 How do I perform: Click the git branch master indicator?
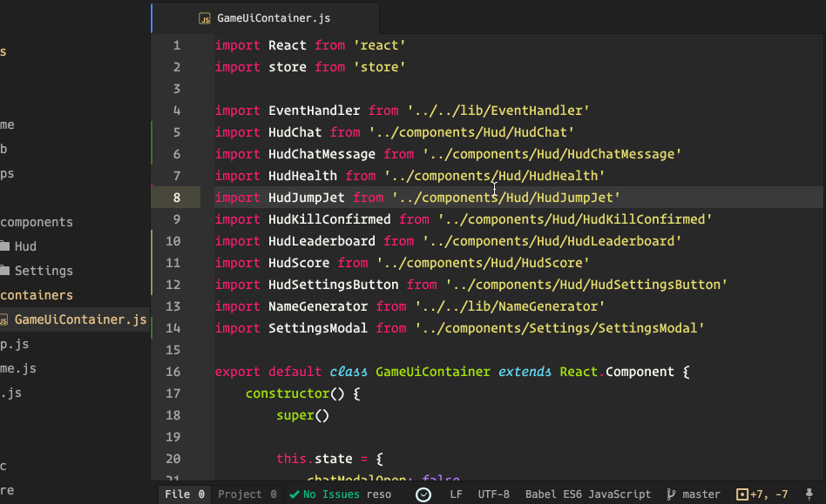click(694, 494)
